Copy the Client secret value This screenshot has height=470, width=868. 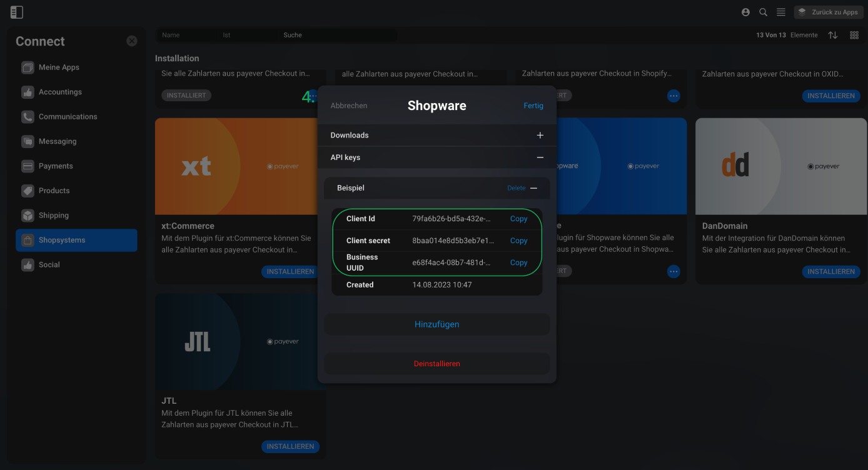(x=519, y=241)
